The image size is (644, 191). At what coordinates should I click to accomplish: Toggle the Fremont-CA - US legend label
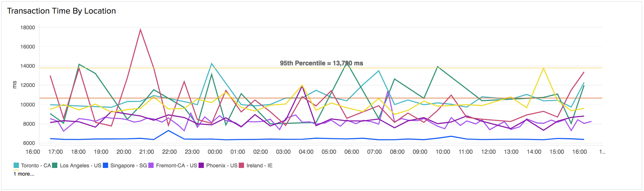[x=176, y=166]
